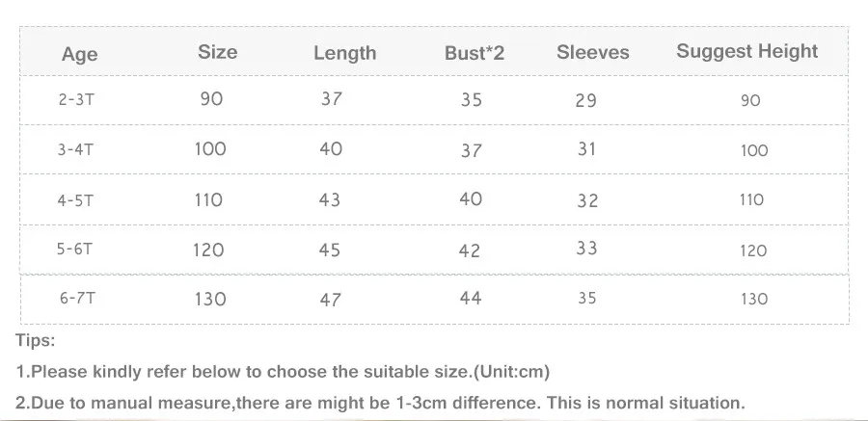868x421 pixels.
Task: Click bust value 44
Action: pos(471,299)
